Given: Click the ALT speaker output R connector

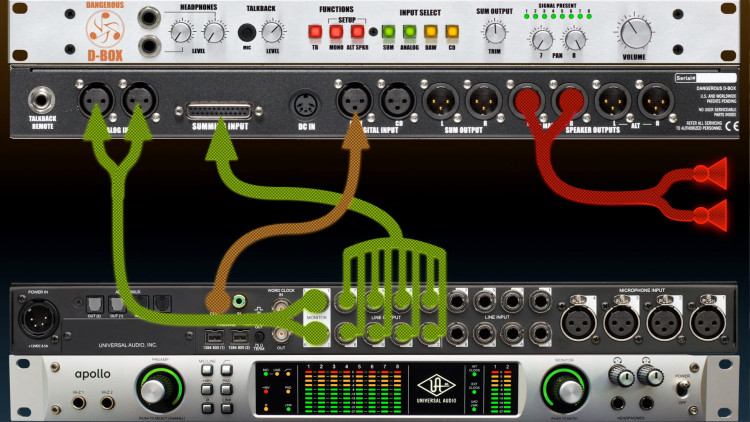Looking at the screenshot, I should 656,101.
